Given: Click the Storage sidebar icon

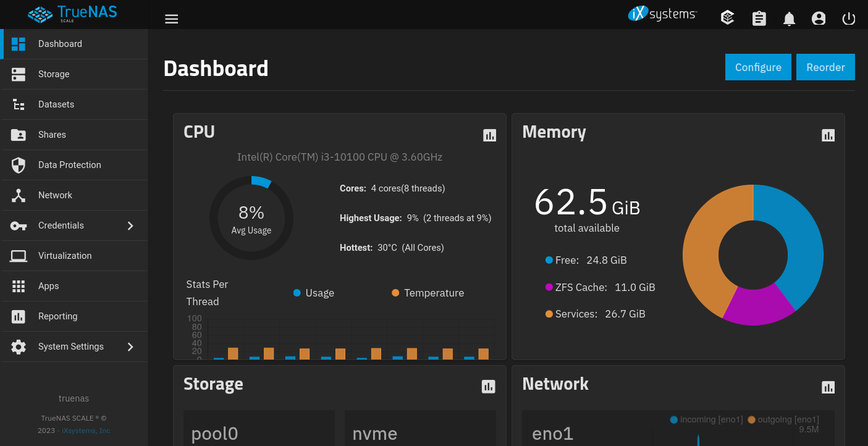Looking at the screenshot, I should click(x=19, y=74).
